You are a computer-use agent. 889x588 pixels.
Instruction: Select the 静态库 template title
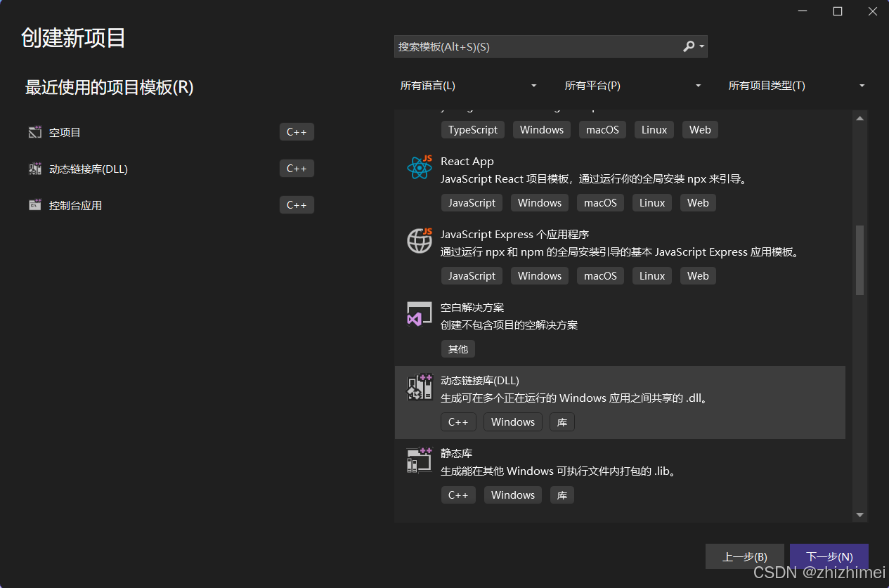(457, 454)
